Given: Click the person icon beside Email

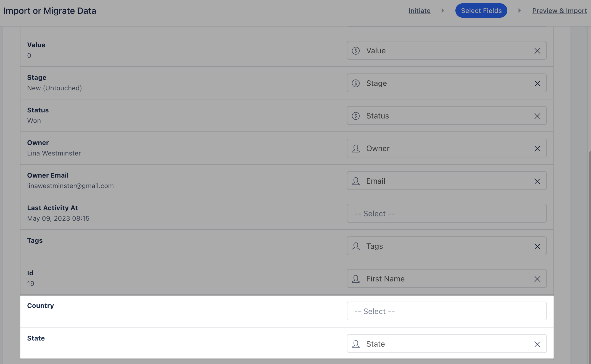Looking at the screenshot, I should (x=356, y=181).
